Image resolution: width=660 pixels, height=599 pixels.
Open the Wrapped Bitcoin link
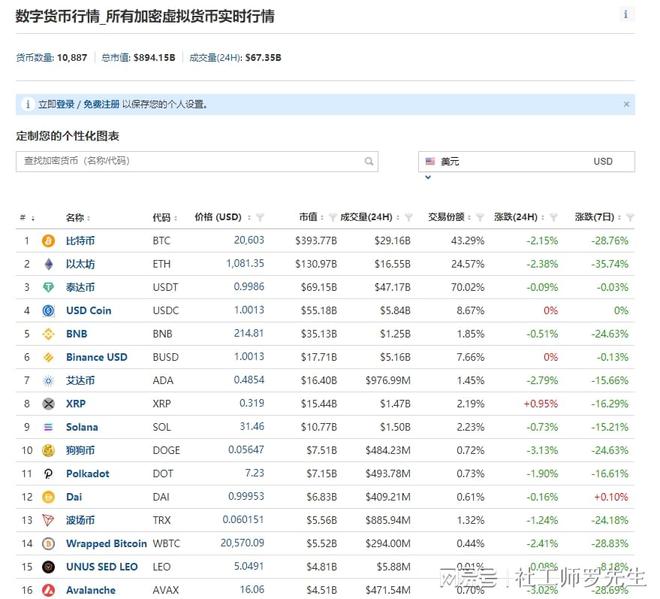click(106, 544)
